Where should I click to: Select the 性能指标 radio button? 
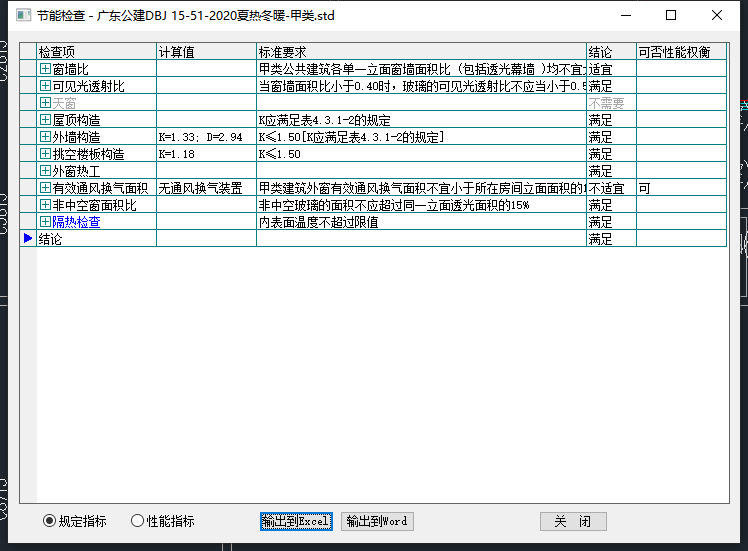coord(138,521)
